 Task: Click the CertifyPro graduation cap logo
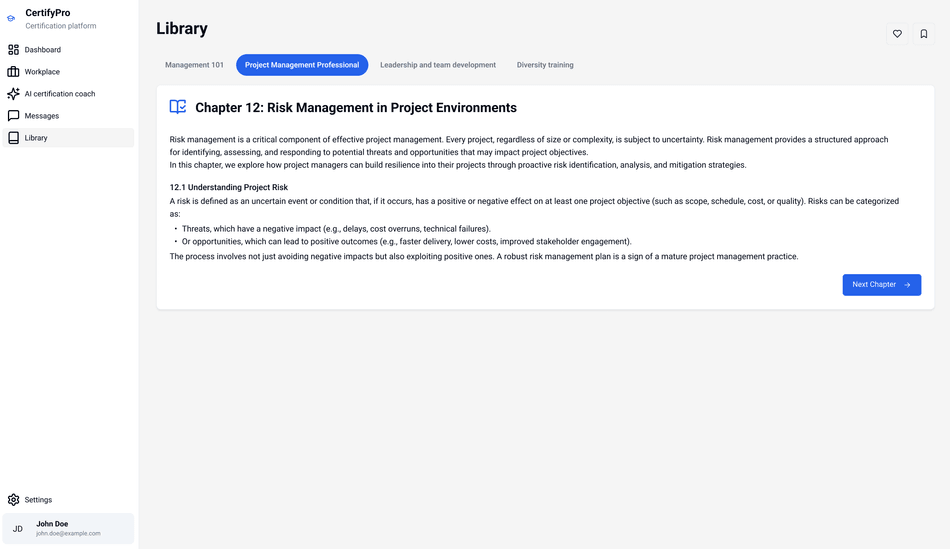click(x=11, y=19)
